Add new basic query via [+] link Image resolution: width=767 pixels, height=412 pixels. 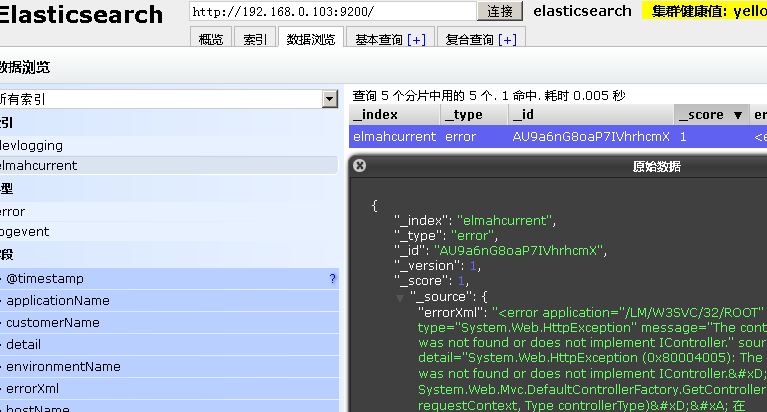tap(416, 39)
